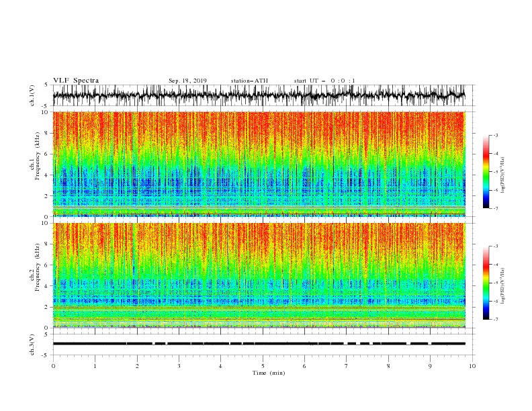Click time axis tick label '0'
Screen dimensions: 532x411
pos(53,366)
